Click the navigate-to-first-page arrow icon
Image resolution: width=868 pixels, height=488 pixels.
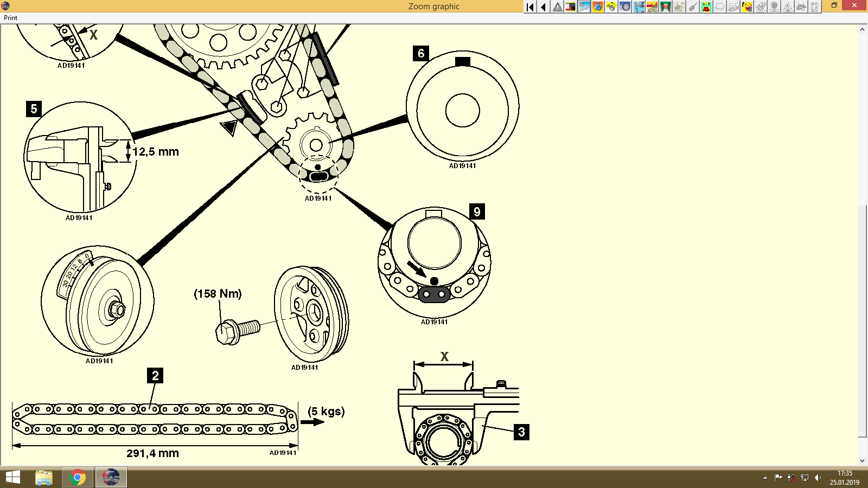tap(529, 7)
